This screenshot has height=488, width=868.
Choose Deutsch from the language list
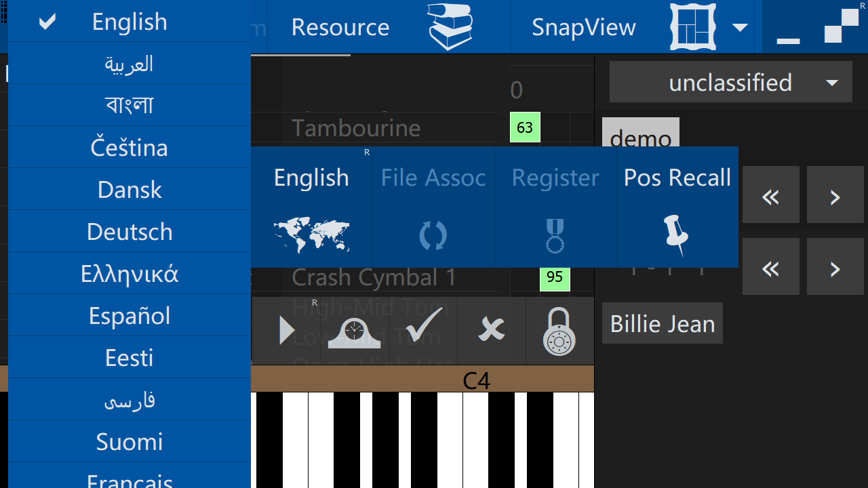pyautogui.click(x=129, y=232)
